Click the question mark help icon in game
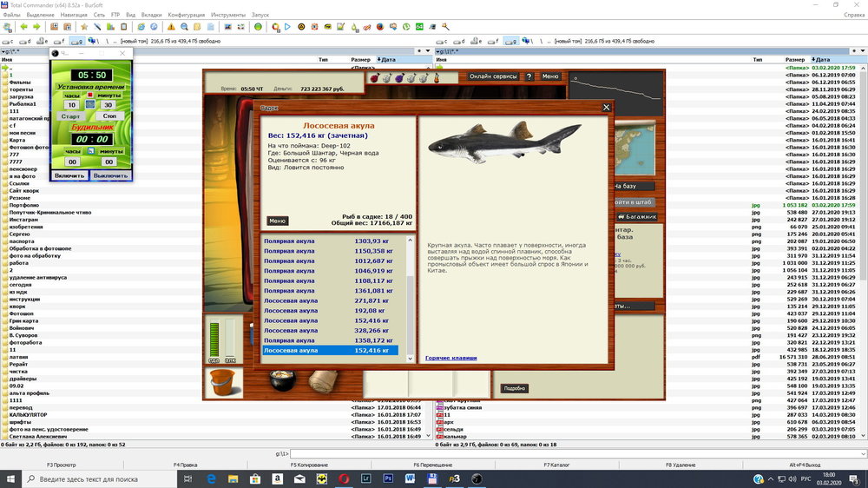 tap(528, 76)
